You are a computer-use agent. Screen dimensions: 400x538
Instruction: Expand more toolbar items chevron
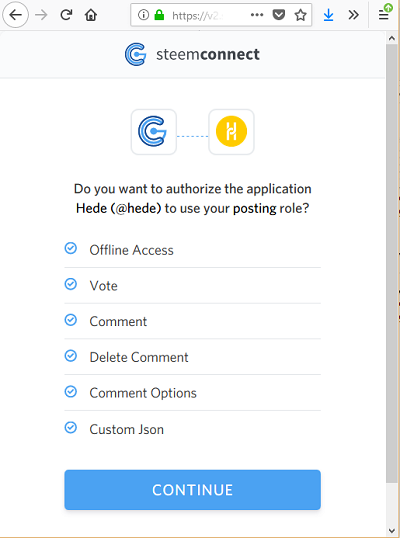pos(353,15)
